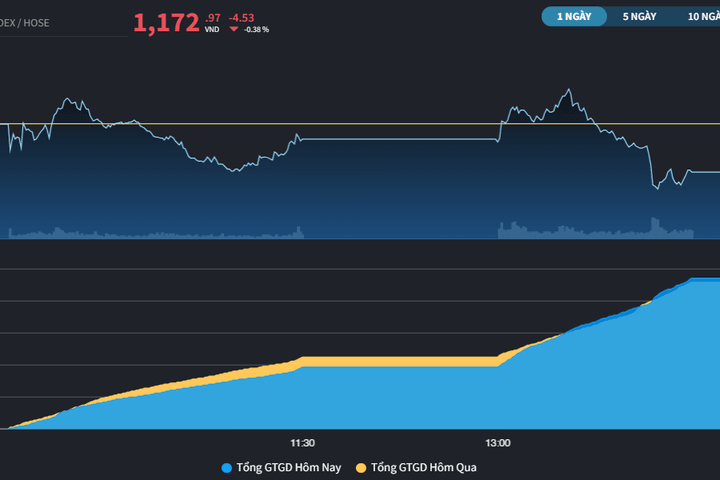The image size is (720, 480).
Task: Open the 10 NGÀY time range tab
Action: tap(703, 17)
